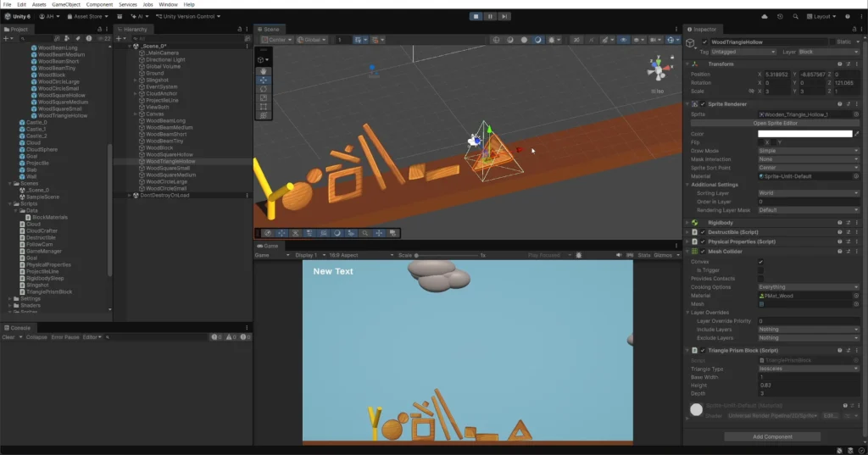The image size is (868, 455).
Task: Expand Slingshot in Hierarchy
Action: (135, 80)
